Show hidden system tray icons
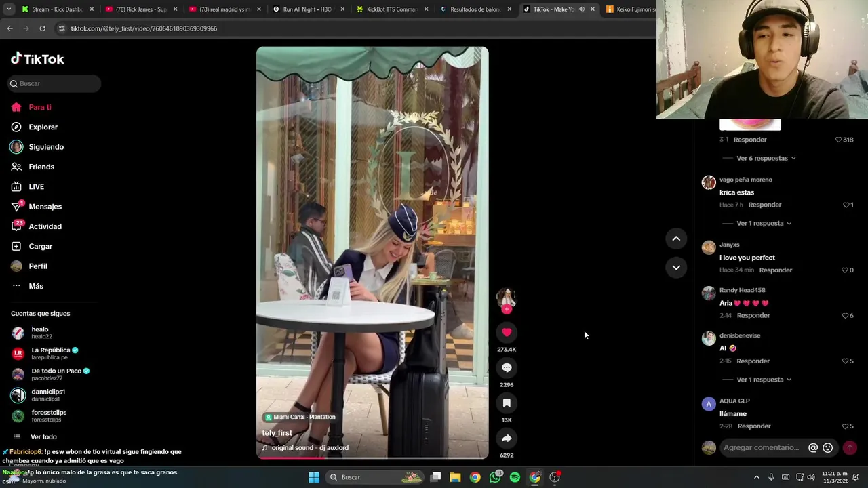Image resolution: width=868 pixels, height=488 pixels. [757, 477]
